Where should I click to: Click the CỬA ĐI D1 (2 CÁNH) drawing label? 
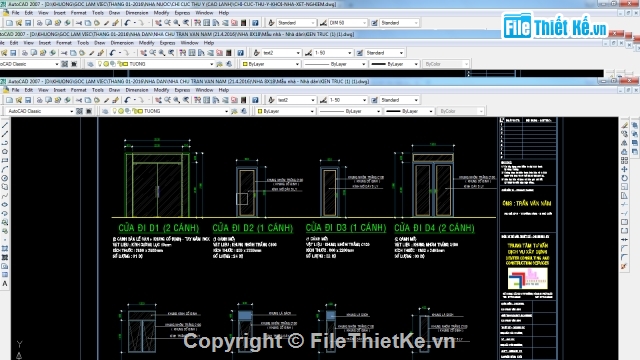(x=158, y=228)
